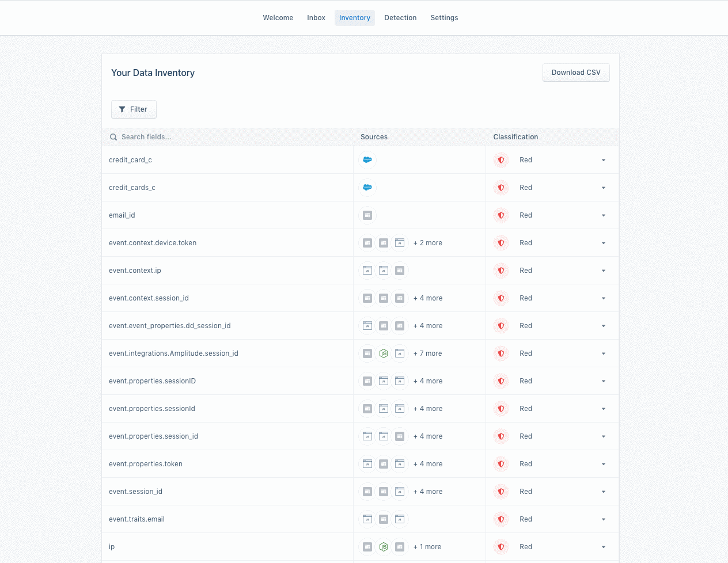
Task: Open the Filter panel
Action: [134, 109]
